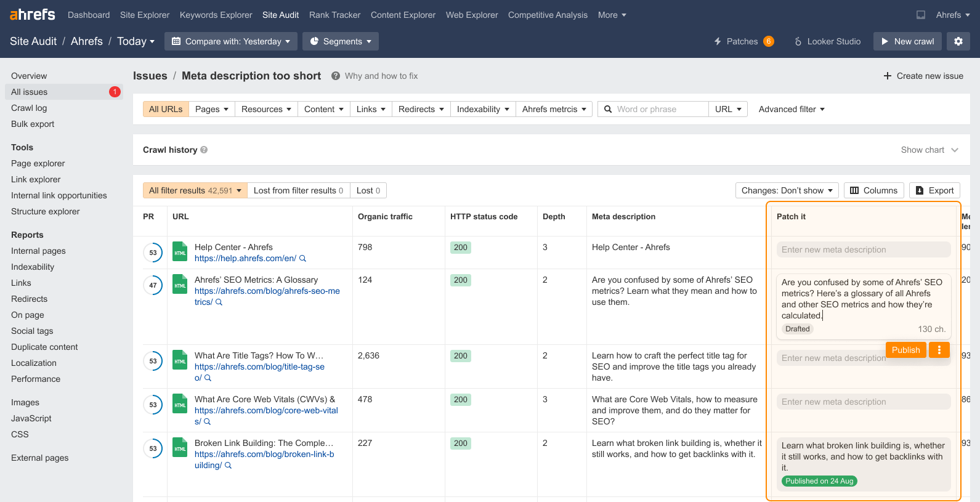Screen dimensions: 980x502
Task: Open the URL search scope dropdown
Action: [x=728, y=109]
